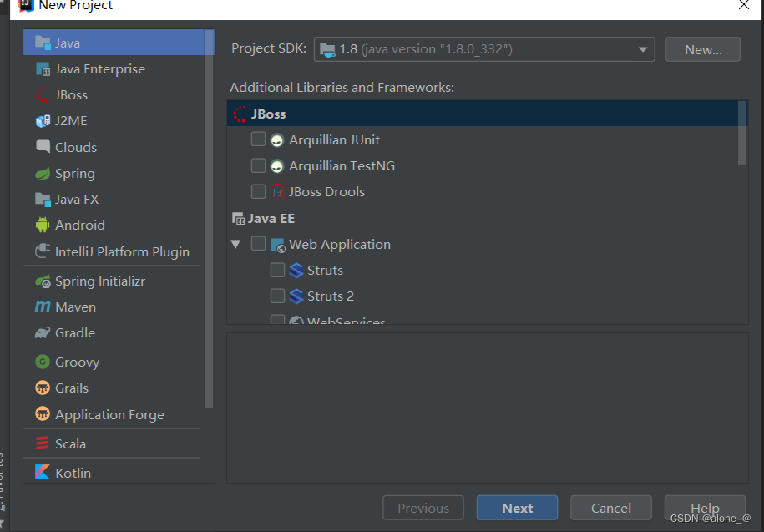Check the Struts 2 checkbox
Viewport: 764px width, 532px height.
(x=277, y=296)
